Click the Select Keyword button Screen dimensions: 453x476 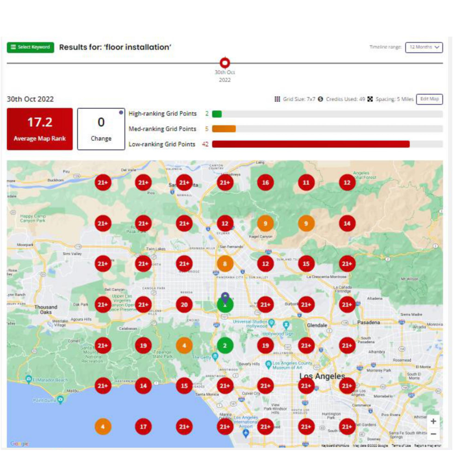30,47
